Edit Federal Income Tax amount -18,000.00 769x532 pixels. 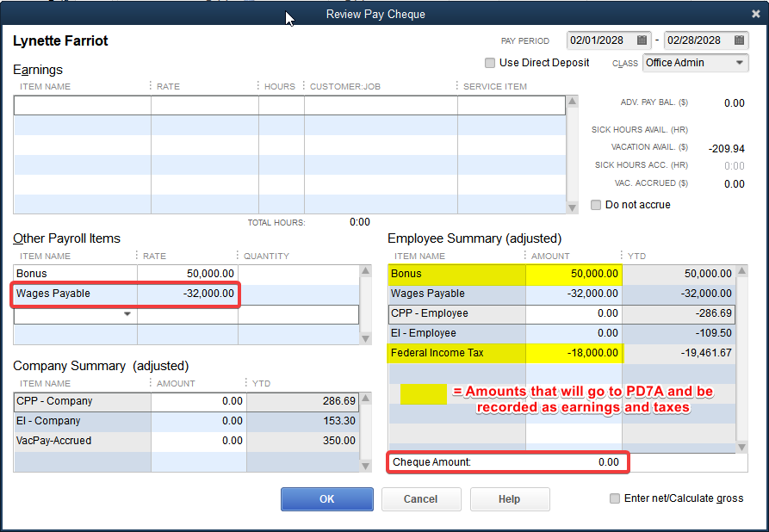[x=574, y=353]
